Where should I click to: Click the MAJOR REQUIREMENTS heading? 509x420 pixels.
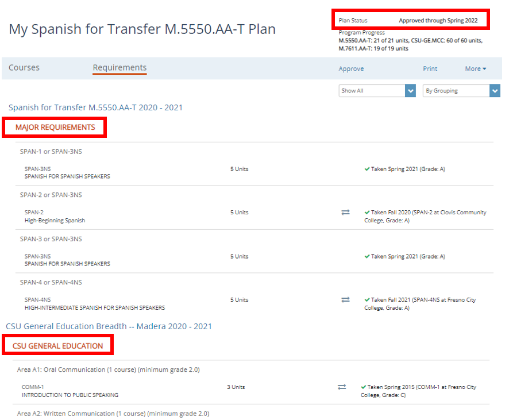(x=55, y=128)
